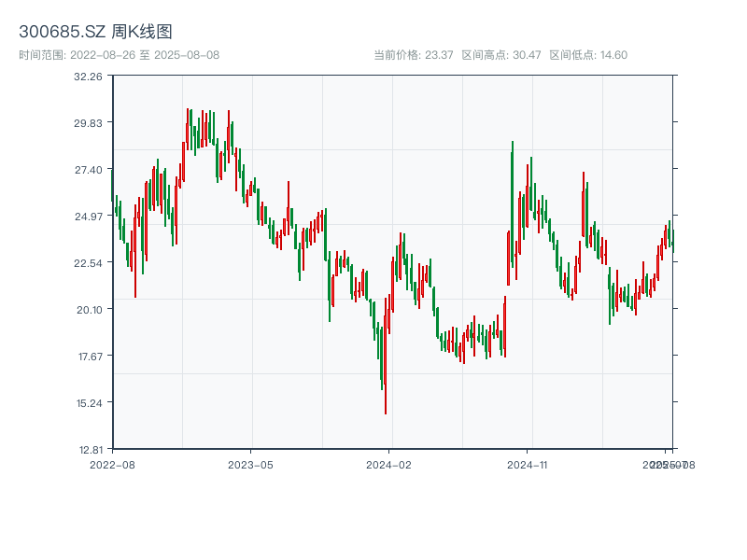Select the 2022-08 x-axis date marker

pos(112,464)
